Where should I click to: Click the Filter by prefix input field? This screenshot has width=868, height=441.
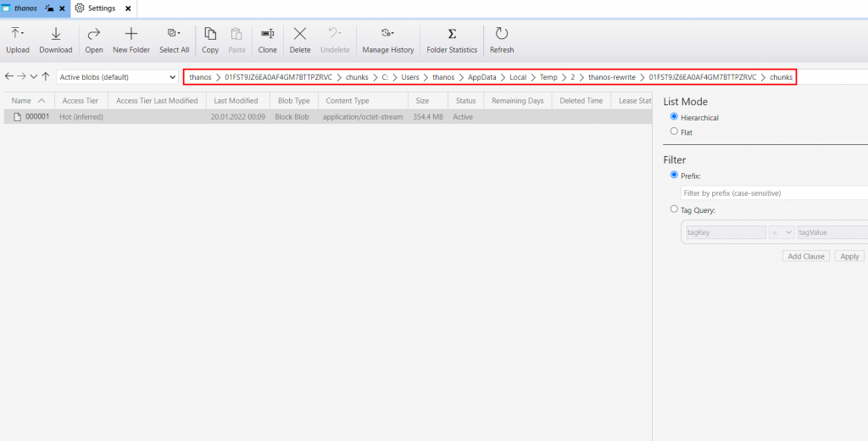pyautogui.click(x=774, y=193)
